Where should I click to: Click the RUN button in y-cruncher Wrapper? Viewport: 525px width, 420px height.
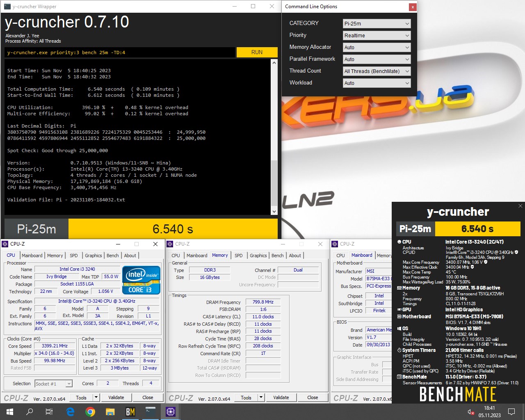tap(257, 52)
